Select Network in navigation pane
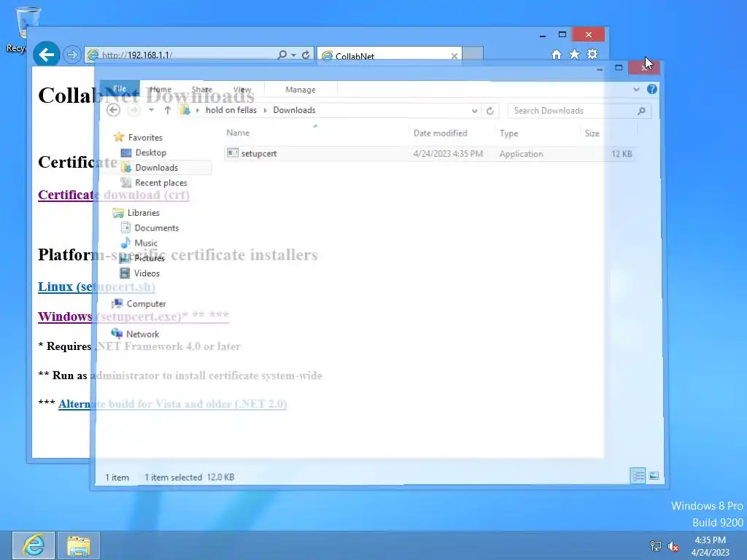747x560 pixels. (x=135, y=334)
